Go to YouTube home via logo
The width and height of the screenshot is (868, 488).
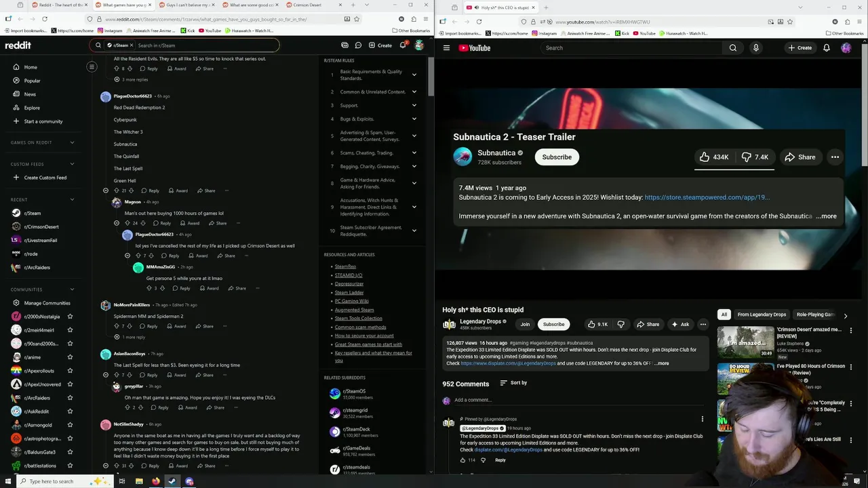[x=474, y=48]
